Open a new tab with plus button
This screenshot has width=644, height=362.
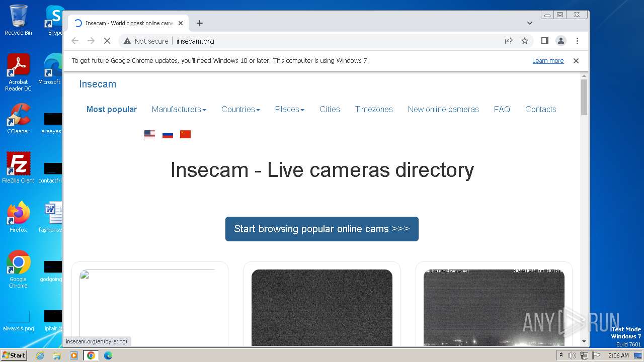[x=200, y=23]
